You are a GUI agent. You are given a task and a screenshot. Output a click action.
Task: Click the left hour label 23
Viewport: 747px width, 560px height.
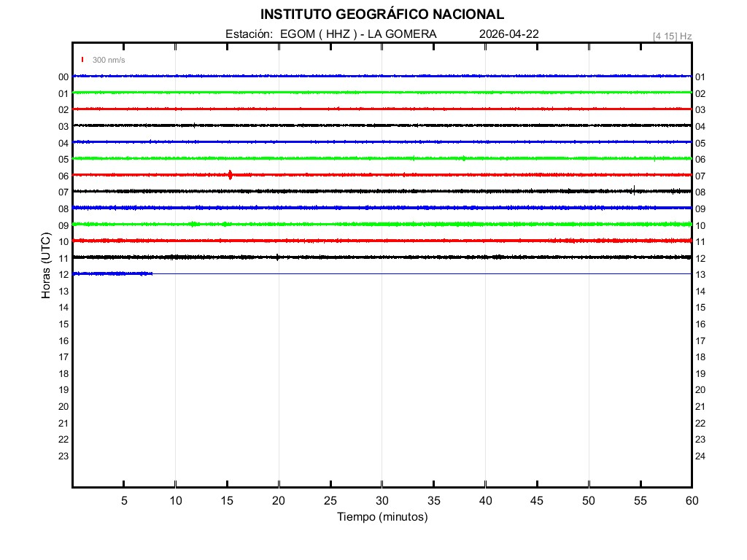click(x=63, y=456)
